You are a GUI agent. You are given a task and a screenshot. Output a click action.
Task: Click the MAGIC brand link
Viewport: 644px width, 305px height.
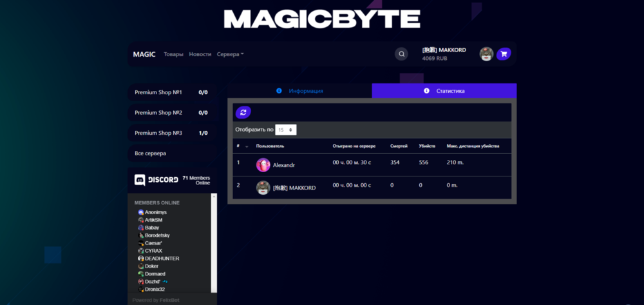click(144, 54)
